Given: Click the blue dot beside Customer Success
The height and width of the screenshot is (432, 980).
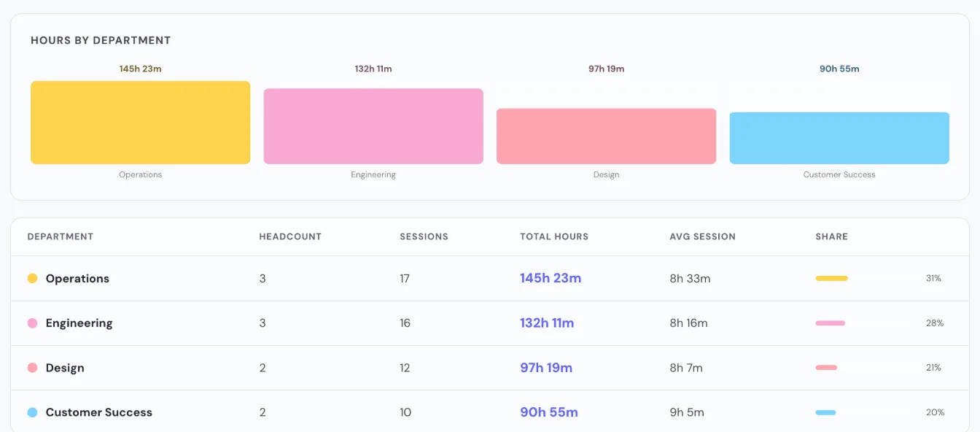Looking at the screenshot, I should 32,412.
